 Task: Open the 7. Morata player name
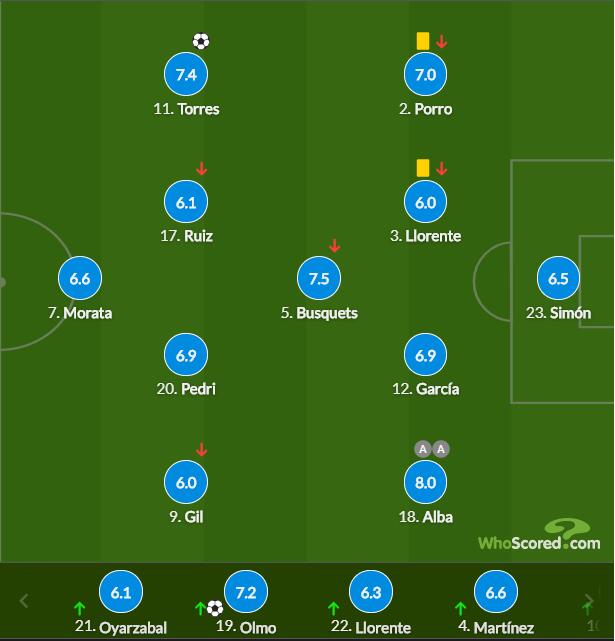coord(80,313)
